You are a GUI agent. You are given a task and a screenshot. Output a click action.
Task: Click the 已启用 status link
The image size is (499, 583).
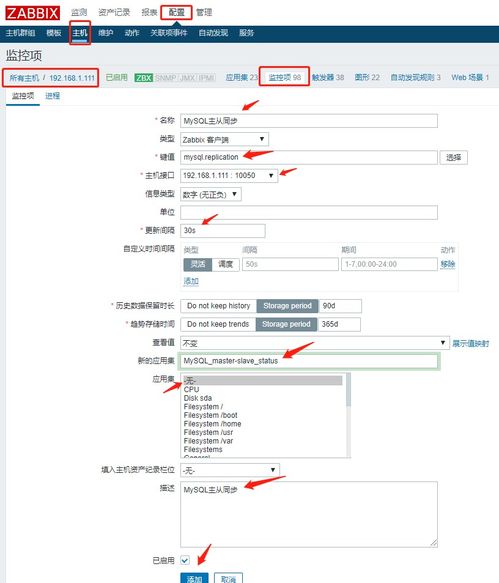point(116,77)
